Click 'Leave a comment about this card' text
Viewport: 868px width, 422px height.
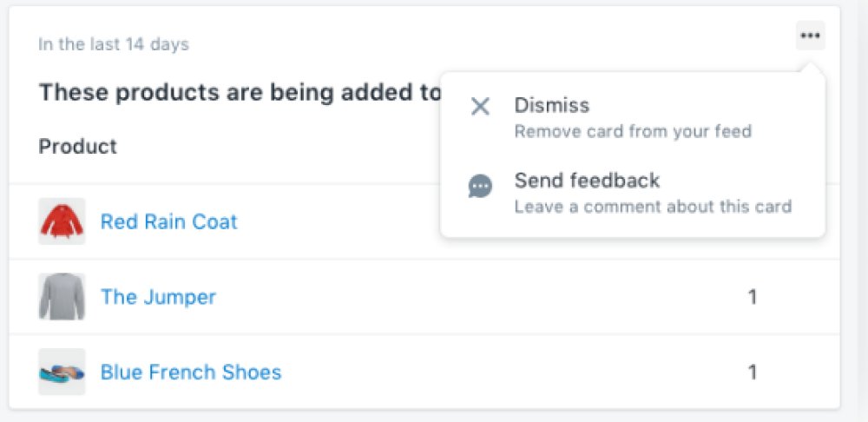[x=654, y=208]
